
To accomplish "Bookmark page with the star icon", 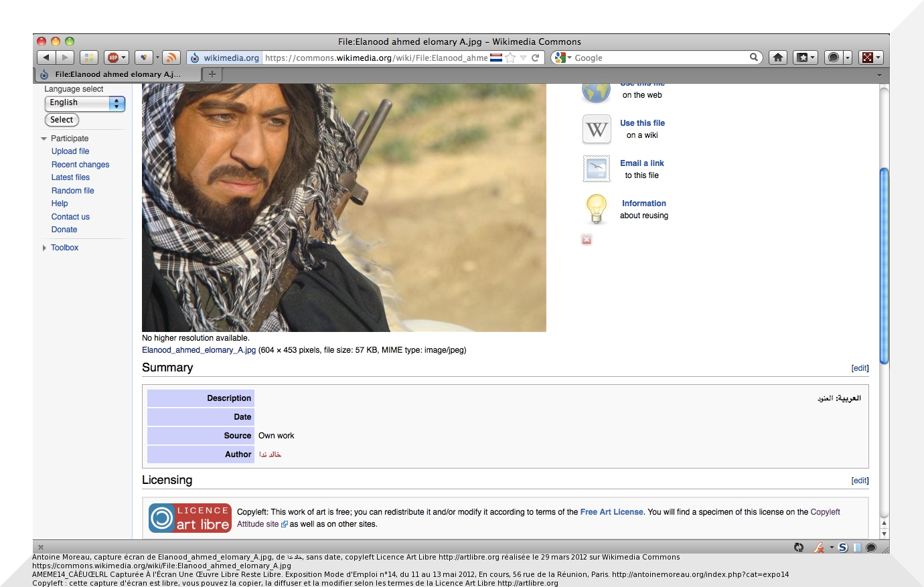I will 510,58.
